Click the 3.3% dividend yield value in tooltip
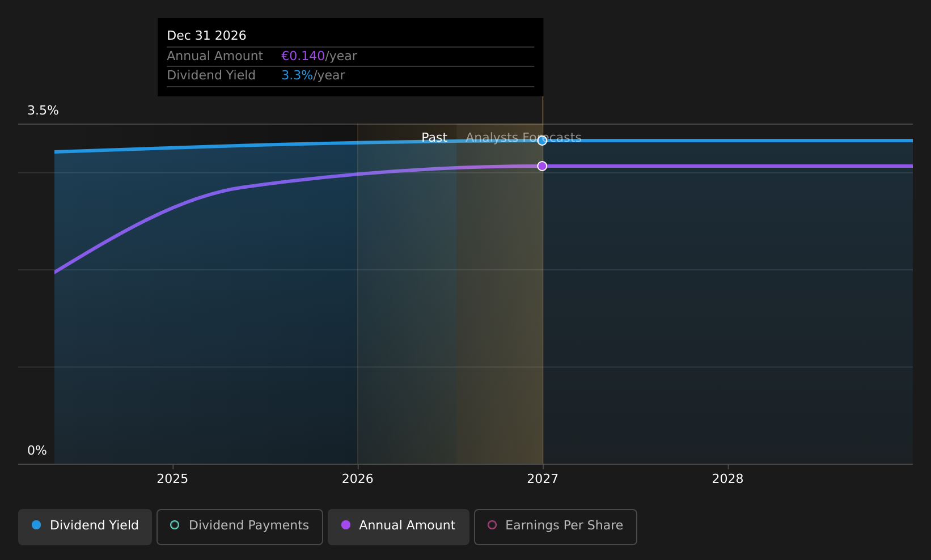931x560 pixels. (297, 75)
